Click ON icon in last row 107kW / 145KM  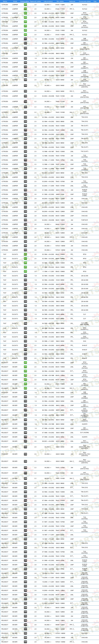tap(25, 642)
